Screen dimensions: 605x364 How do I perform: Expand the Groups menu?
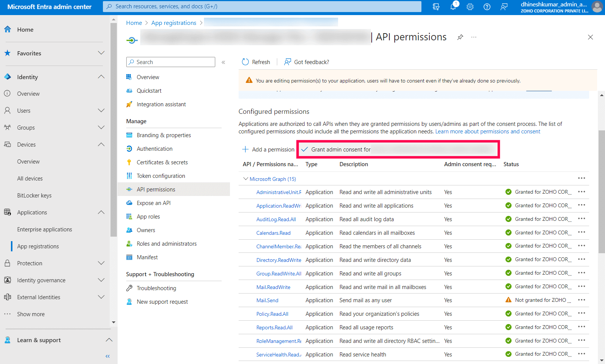coord(101,127)
